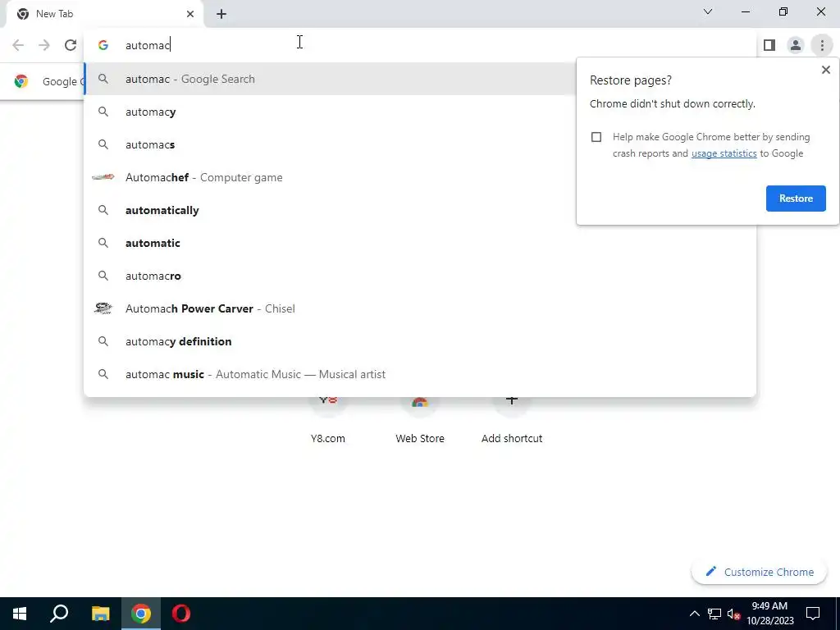840x630 pixels.
Task: Open network status tray icon
Action: point(714,614)
